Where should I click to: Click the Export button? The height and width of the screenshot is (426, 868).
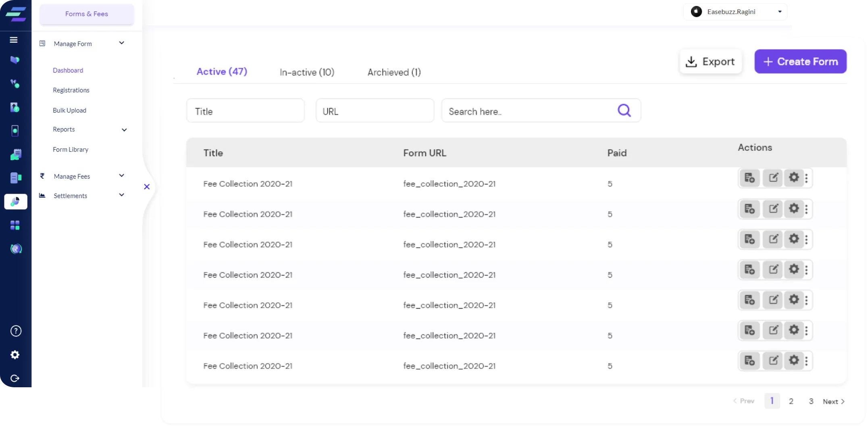710,61
